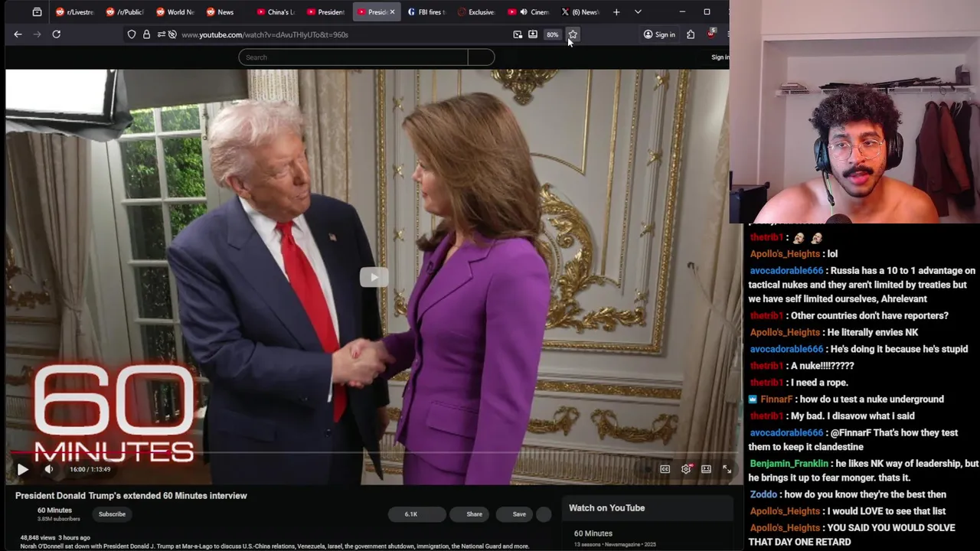This screenshot has width=980, height=551.
Task: Click the play overlay in video center
Action: pyautogui.click(x=374, y=277)
